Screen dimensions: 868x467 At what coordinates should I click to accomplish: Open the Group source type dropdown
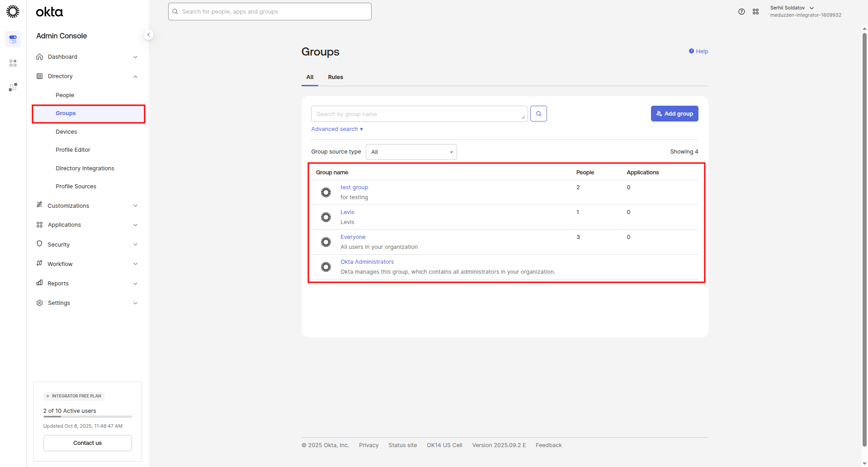[411, 152]
